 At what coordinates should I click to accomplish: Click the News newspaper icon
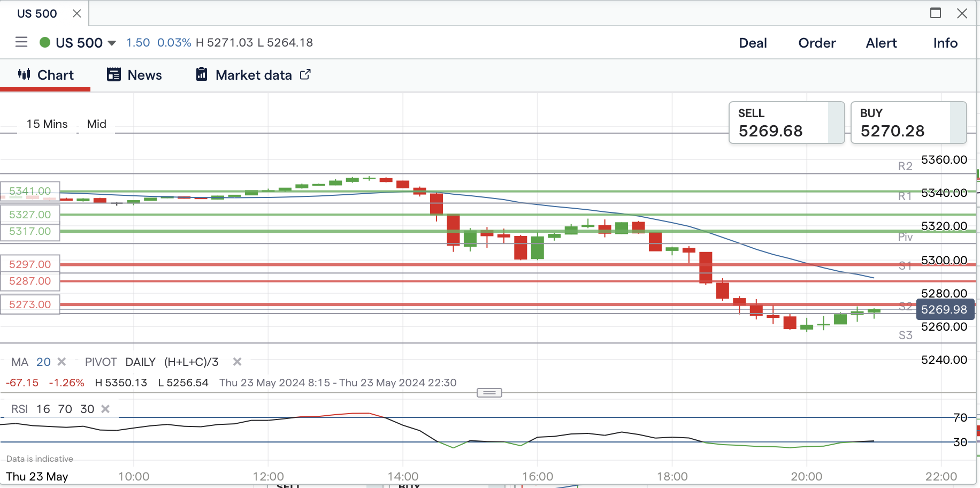[113, 74]
